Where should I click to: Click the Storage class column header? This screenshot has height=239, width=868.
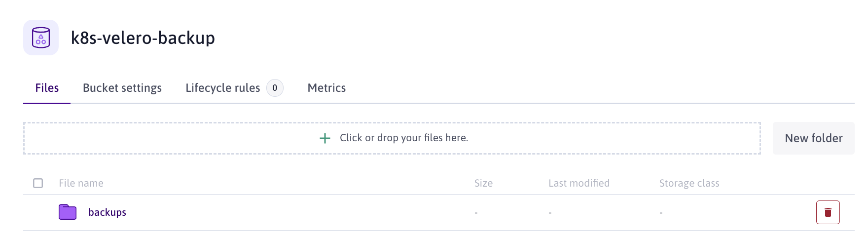[x=689, y=183]
